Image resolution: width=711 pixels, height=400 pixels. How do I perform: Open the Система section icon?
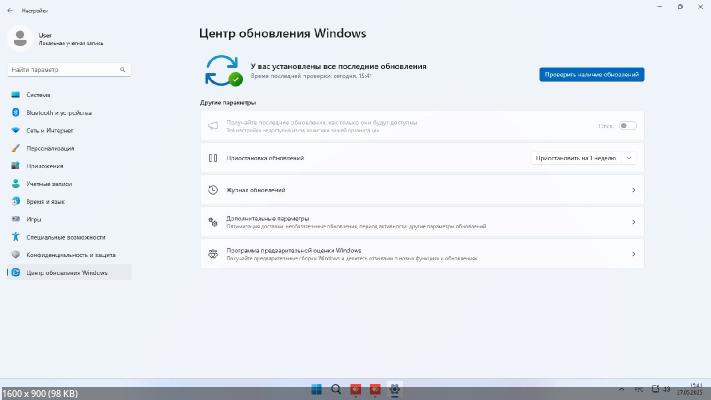tap(15, 95)
